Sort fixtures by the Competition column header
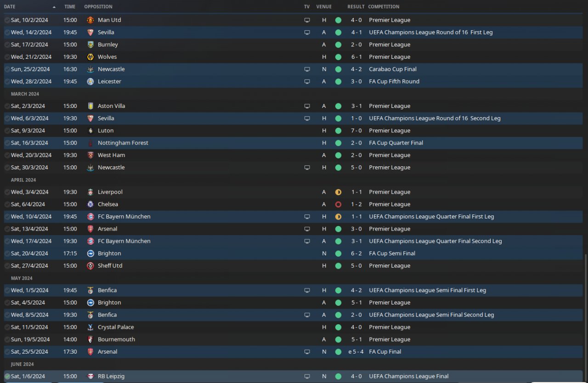 [384, 7]
